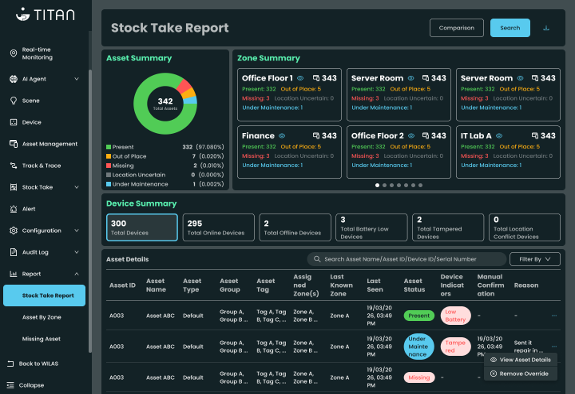Expand the Configuration chevron
The width and height of the screenshot is (575, 394).
click(x=77, y=230)
